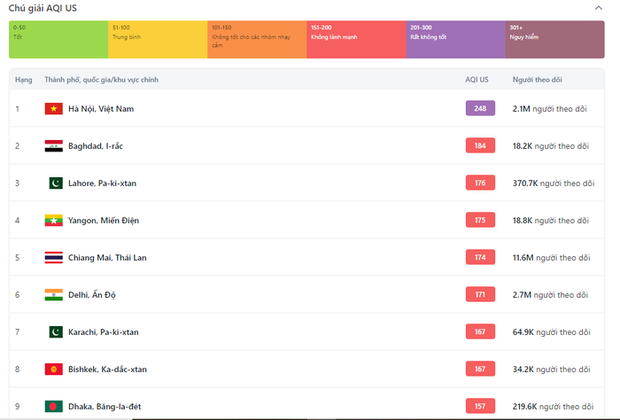Click the AQI US column header

pos(477,79)
